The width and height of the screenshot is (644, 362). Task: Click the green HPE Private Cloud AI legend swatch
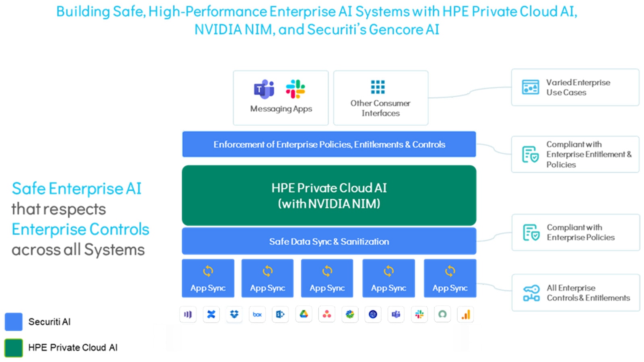click(x=14, y=348)
